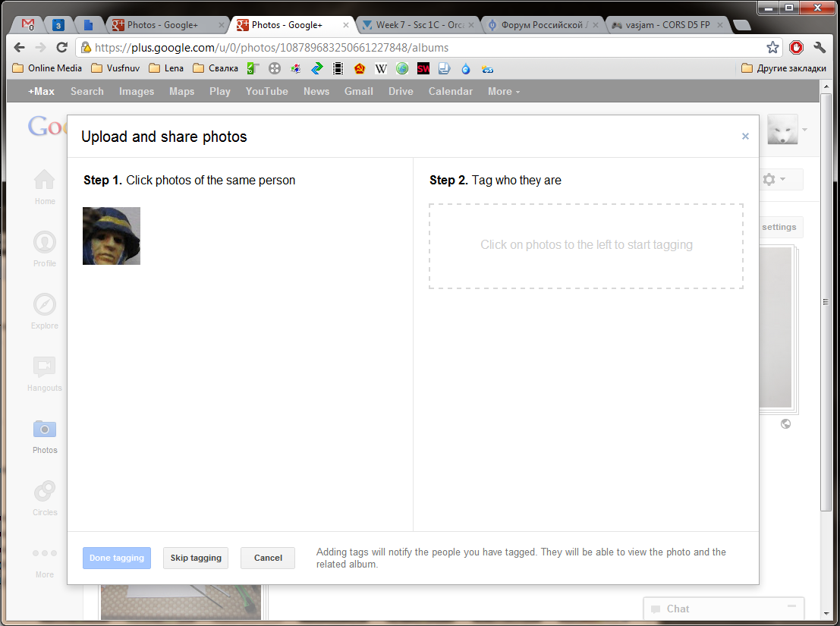
Task: Go back with the browser back arrow
Action: (20, 48)
